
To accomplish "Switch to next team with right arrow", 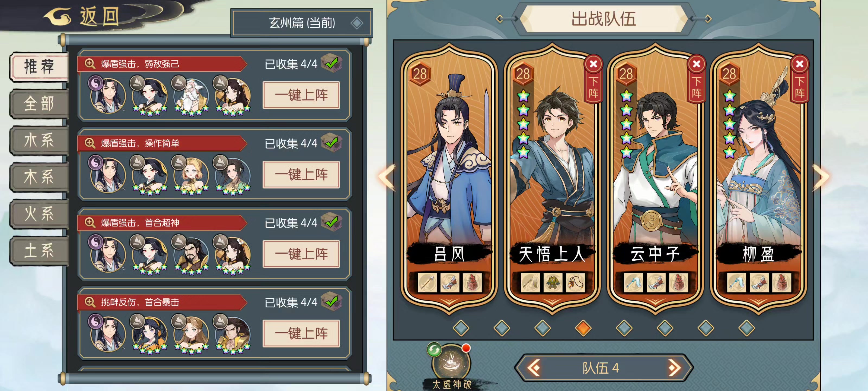I will point(675,367).
